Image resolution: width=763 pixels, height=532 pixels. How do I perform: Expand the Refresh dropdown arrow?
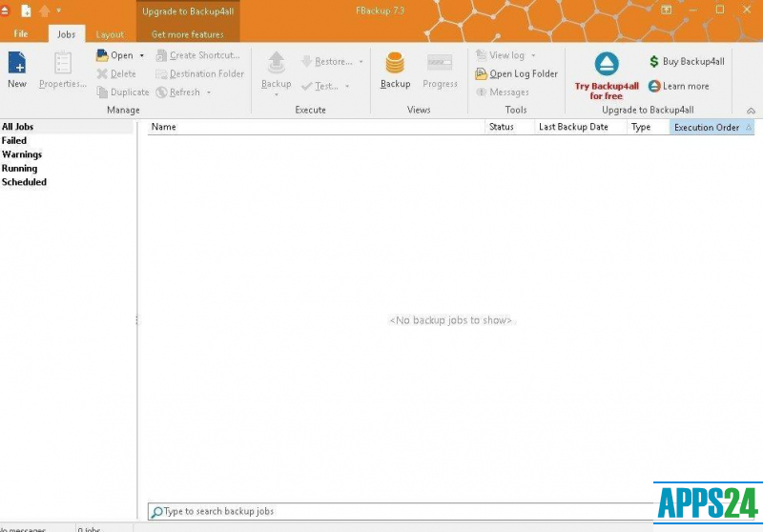click(209, 92)
